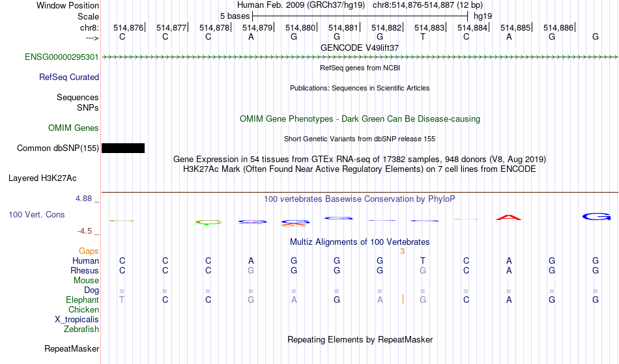Click the RepeatMasker track label
The image size is (619, 364).
tap(72, 348)
